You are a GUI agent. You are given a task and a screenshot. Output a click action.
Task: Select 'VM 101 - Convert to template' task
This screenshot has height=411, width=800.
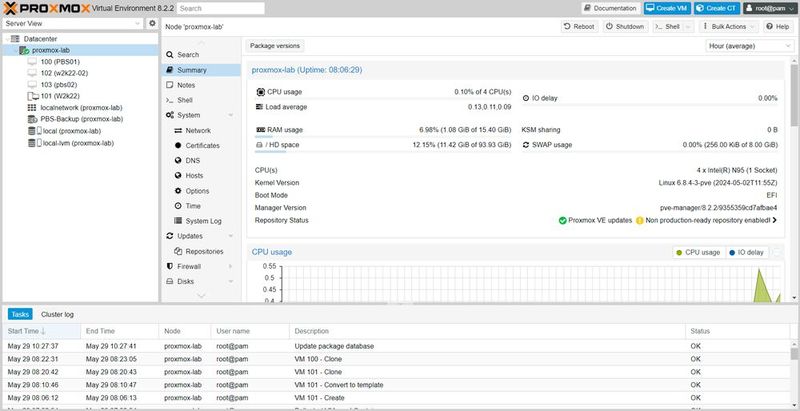pyautogui.click(x=396, y=385)
